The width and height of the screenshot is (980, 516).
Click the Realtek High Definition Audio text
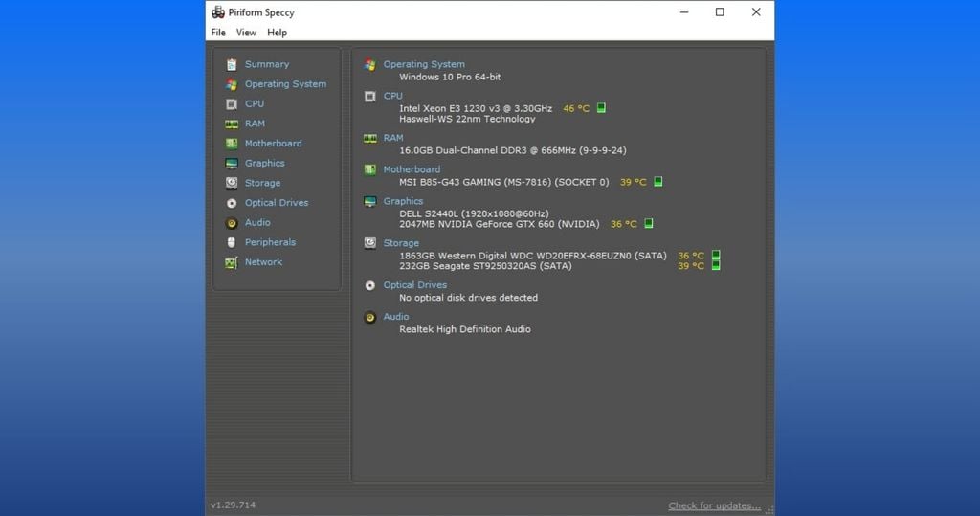[x=465, y=329]
